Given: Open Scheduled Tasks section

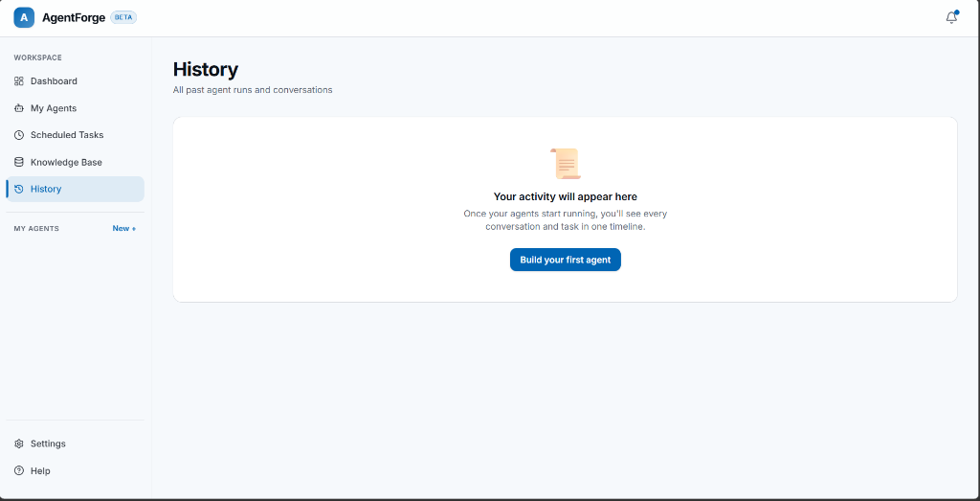Looking at the screenshot, I should pos(75,135).
